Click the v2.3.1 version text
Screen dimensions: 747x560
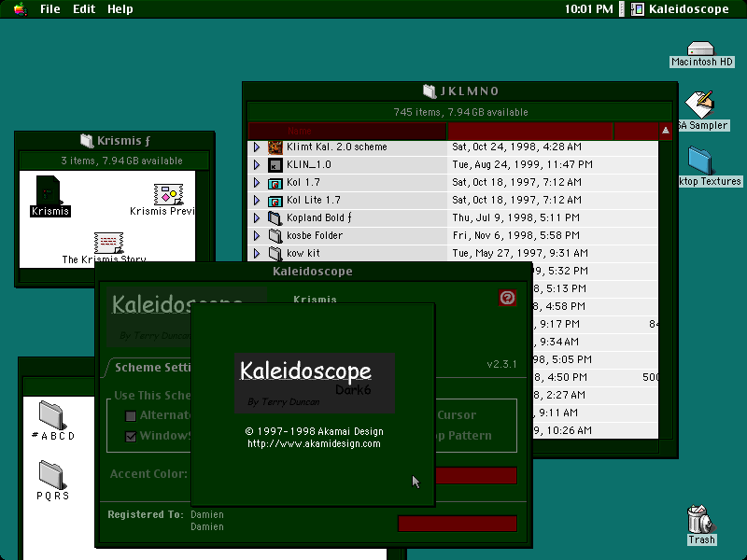click(x=501, y=364)
